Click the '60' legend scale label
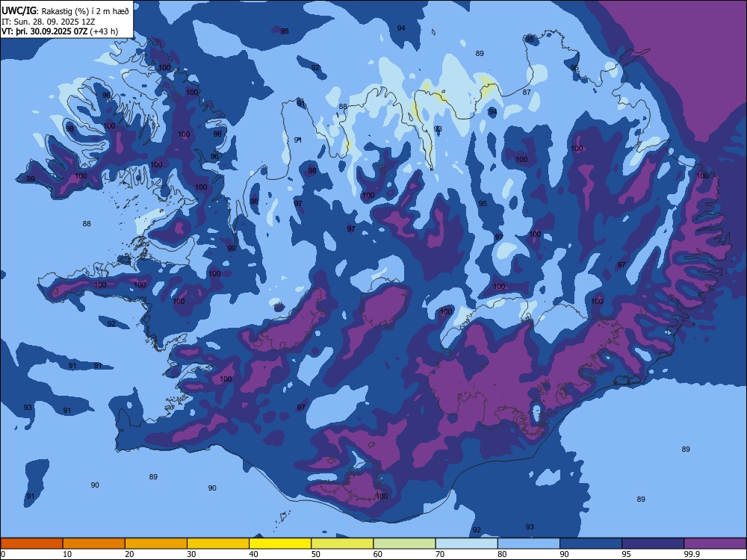The width and height of the screenshot is (747, 560). pyautogui.click(x=378, y=554)
